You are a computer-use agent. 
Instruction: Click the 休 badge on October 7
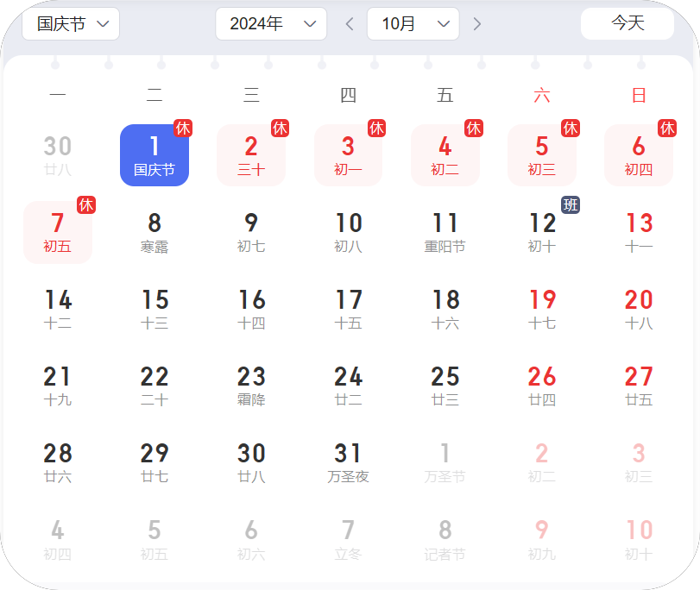tap(86, 205)
